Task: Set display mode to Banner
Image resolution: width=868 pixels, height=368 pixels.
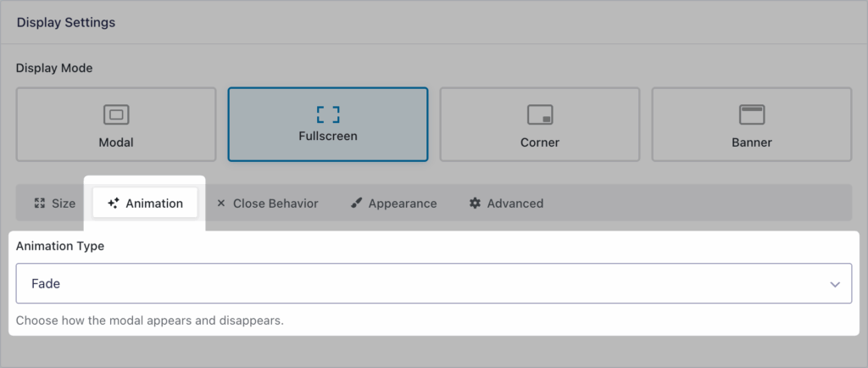Action: pyautogui.click(x=752, y=125)
